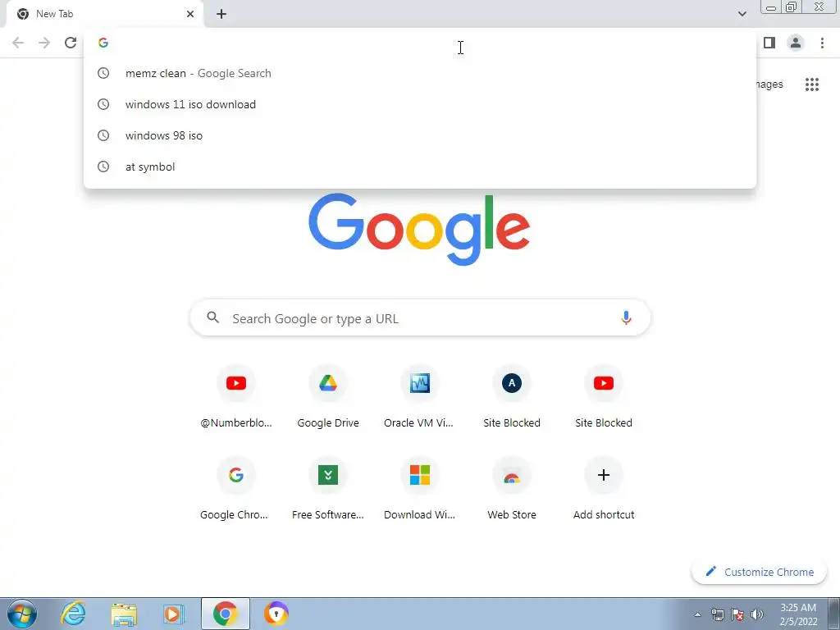Start voice search with the microphone icon
Image resolution: width=840 pixels, height=630 pixels.
tap(626, 318)
